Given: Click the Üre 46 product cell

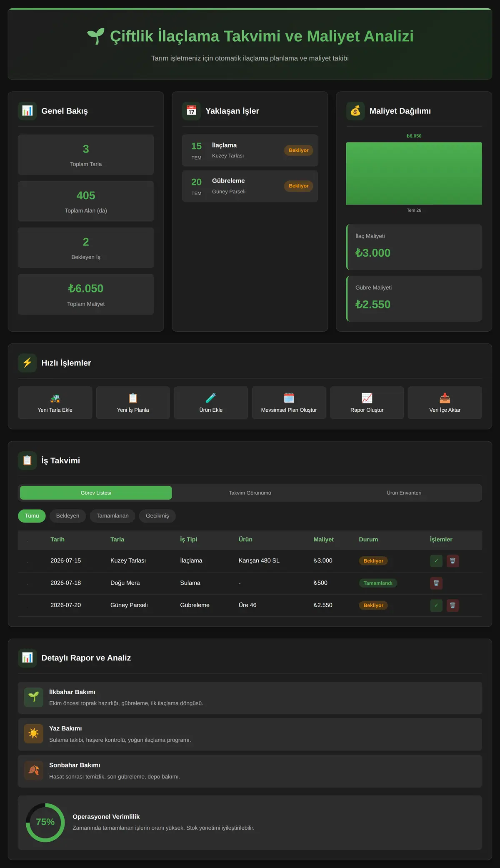Looking at the screenshot, I should [x=247, y=605].
